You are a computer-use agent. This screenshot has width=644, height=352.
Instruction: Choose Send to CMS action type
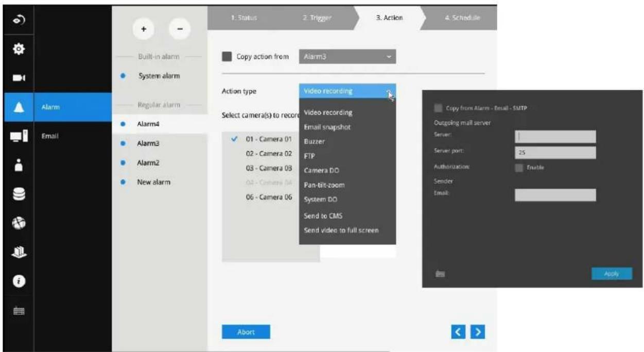click(323, 216)
